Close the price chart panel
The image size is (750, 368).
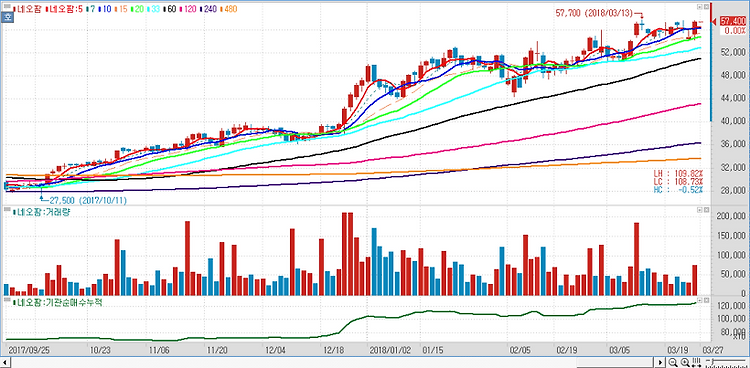coord(706,7)
